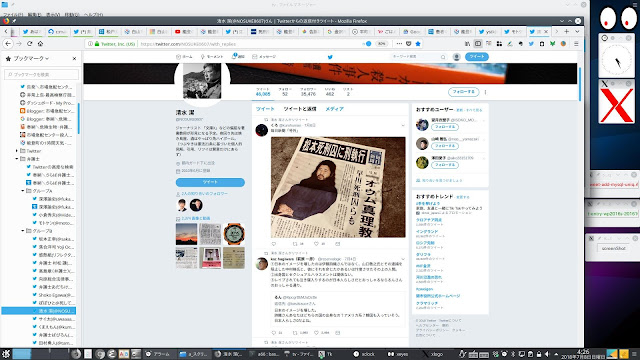This screenshot has height=360, width=640.
Task: Click the blue Twitter bird extension icon in toolbar
Action: 531,44
